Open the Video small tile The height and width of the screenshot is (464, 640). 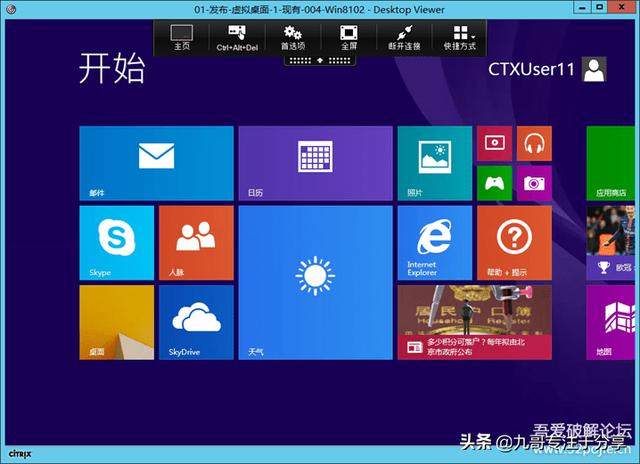[495, 143]
